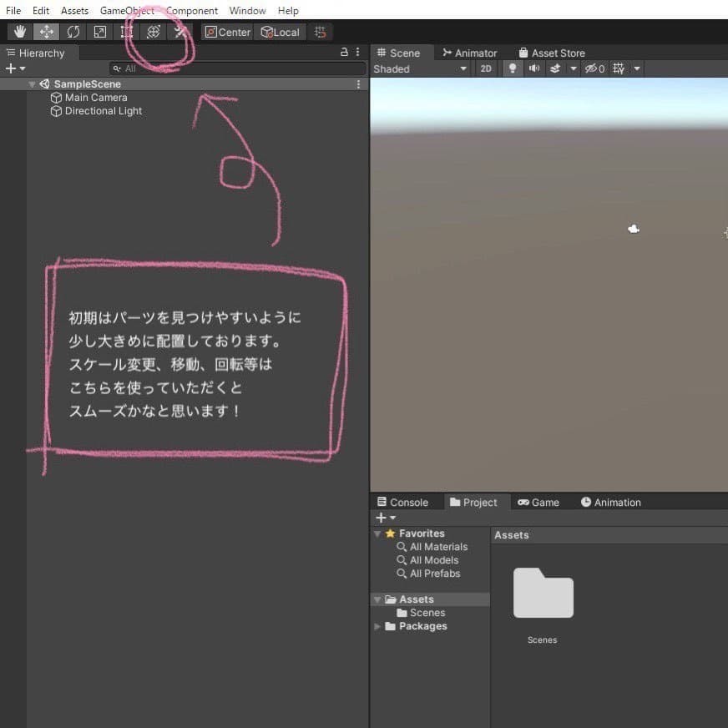Select the Rotate tool
Screen dimensions: 728x728
[73, 31]
